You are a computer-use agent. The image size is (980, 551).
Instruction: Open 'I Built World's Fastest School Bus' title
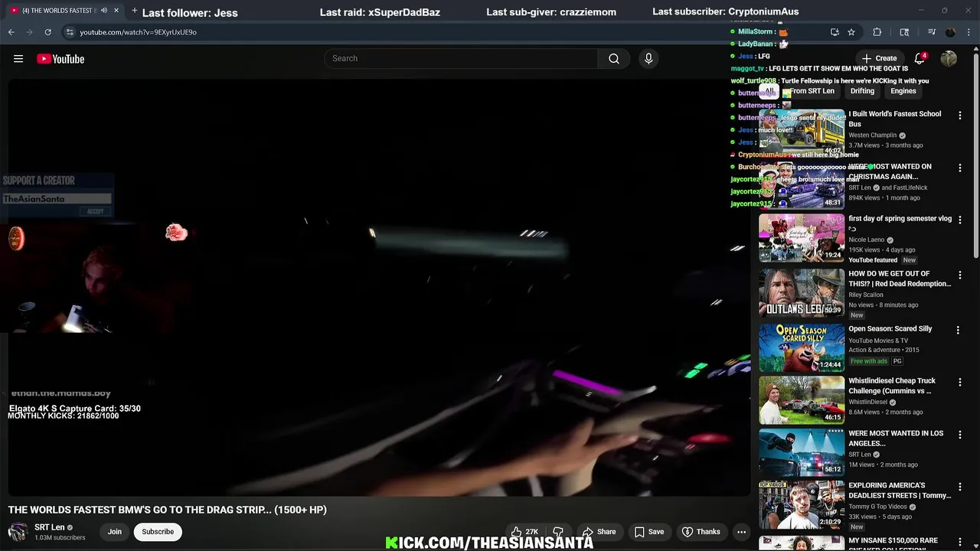(x=894, y=119)
